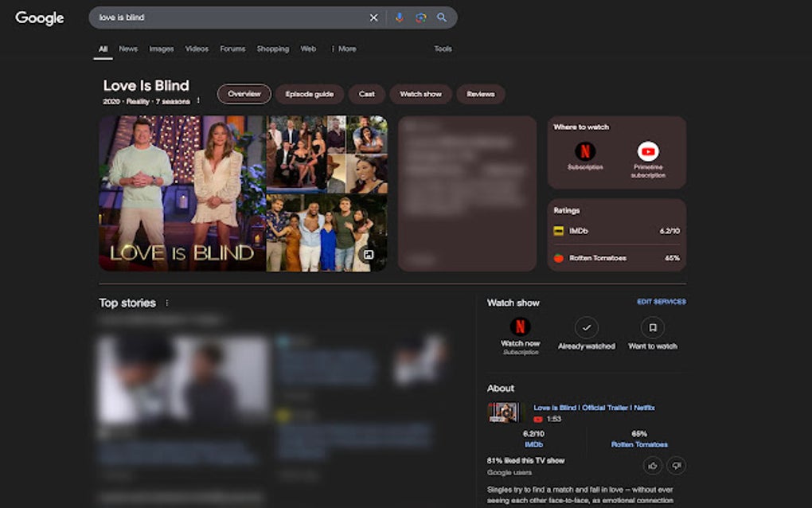Click inside the search input field
This screenshot has width=812, height=508.
click(223, 17)
